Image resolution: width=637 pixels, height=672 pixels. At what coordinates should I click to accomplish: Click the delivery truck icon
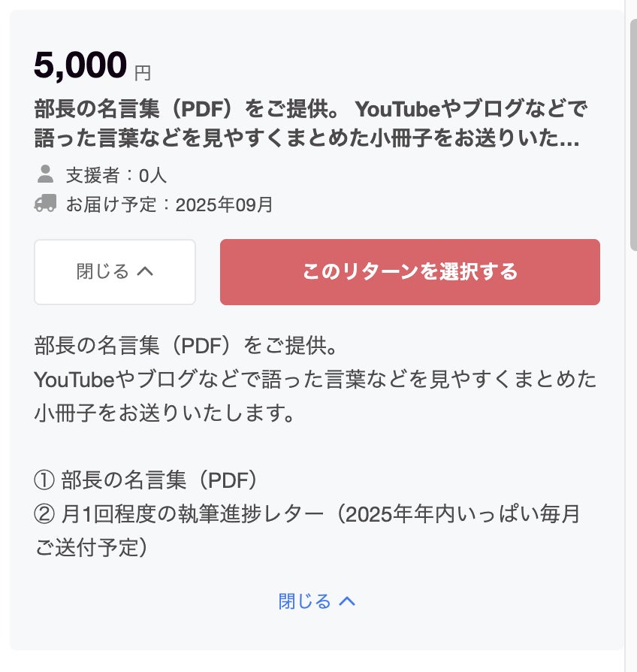(45, 204)
